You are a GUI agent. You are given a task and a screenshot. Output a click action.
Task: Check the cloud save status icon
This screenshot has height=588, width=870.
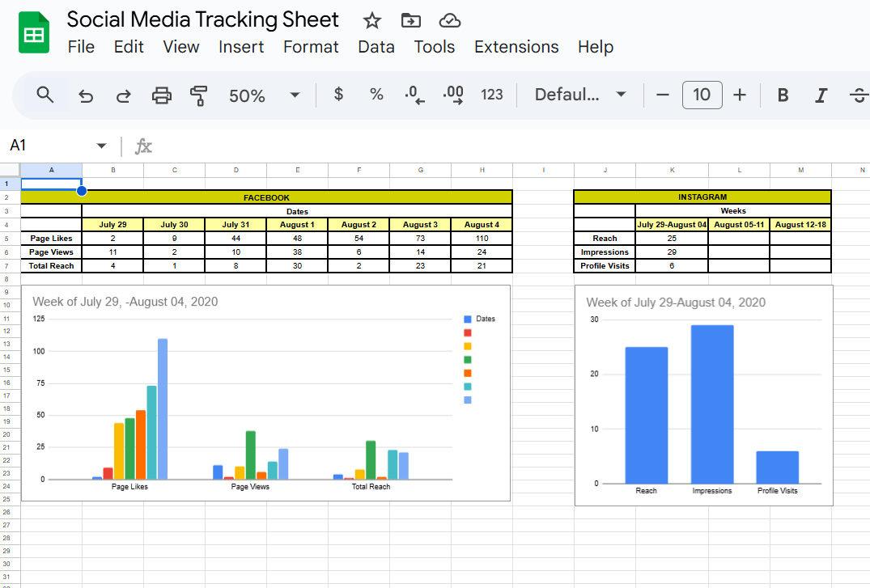click(x=450, y=20)
